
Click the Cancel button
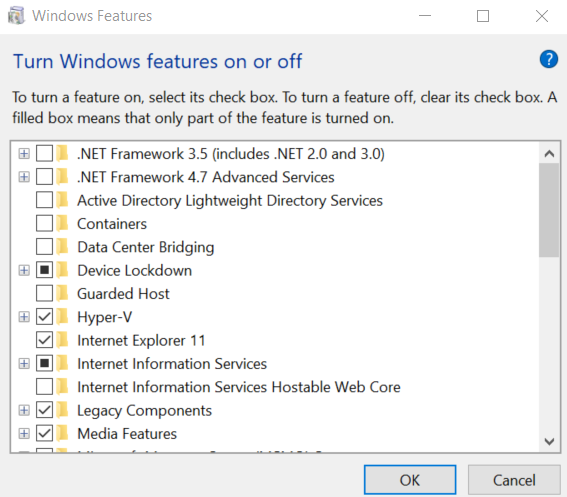pos(514,480)
